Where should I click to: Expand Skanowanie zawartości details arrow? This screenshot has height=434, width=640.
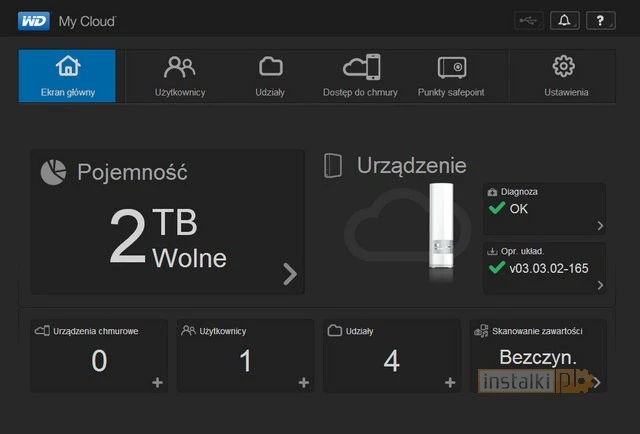597,383
